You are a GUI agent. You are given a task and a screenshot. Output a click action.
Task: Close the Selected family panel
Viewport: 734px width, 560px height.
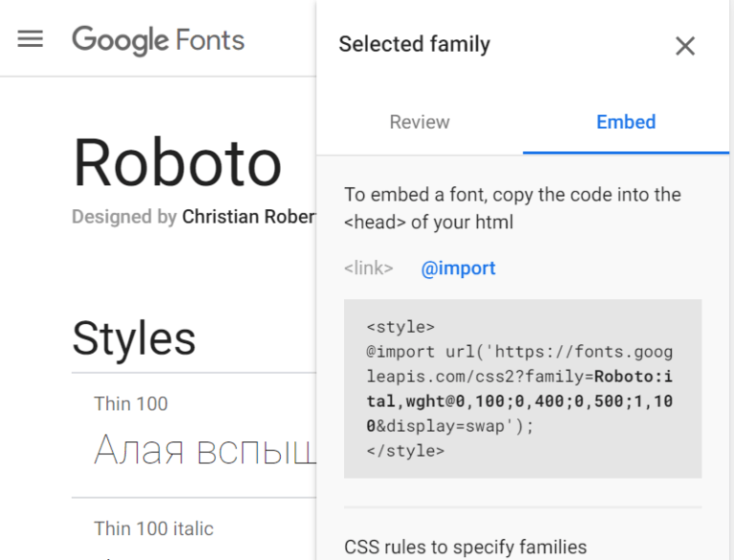(684, 46)
